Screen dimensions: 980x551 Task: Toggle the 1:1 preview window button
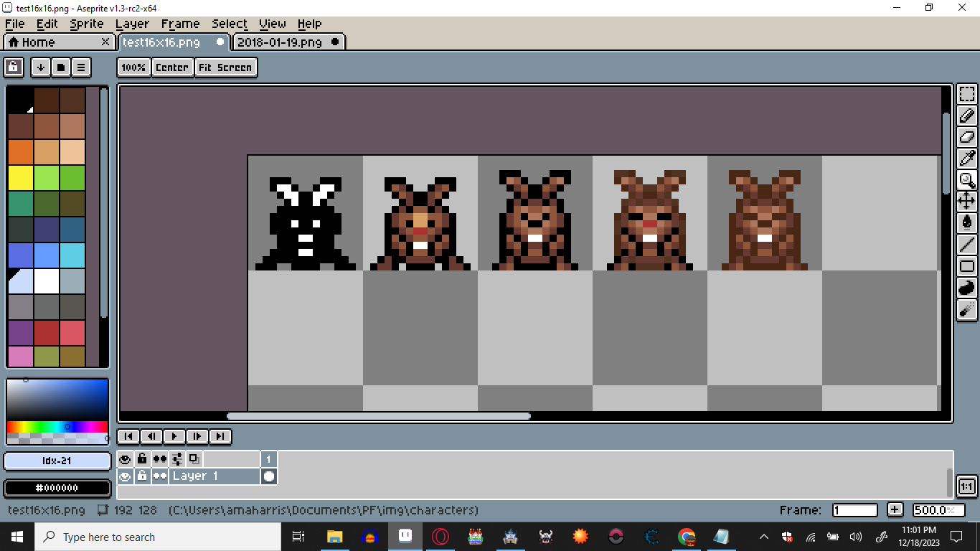966,486
